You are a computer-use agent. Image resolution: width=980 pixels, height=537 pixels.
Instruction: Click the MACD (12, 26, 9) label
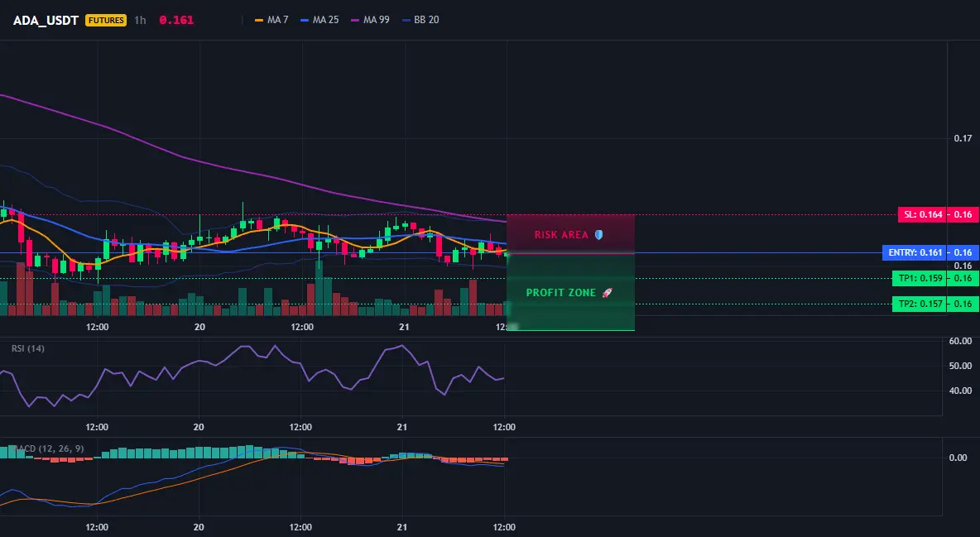coord(49,448)
